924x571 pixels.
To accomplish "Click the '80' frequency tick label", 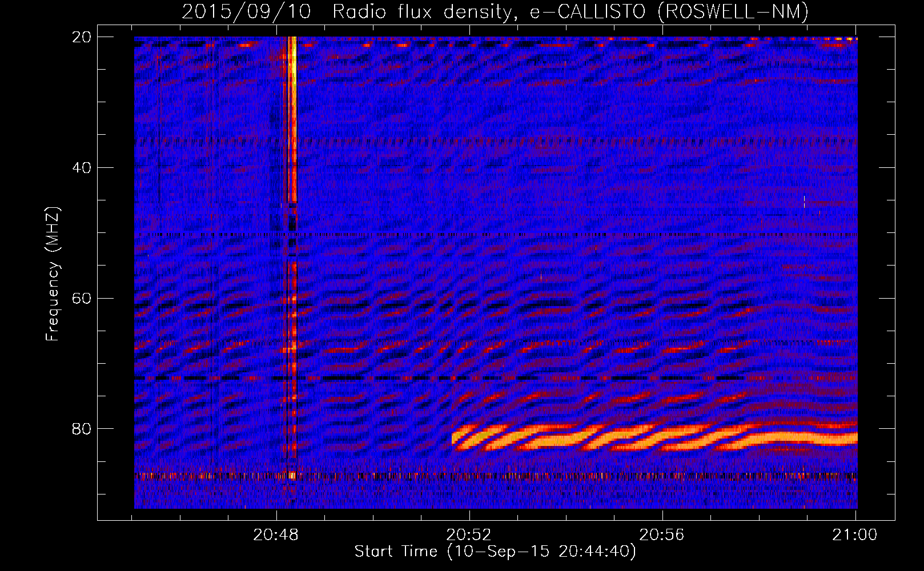I will [82, 429].
